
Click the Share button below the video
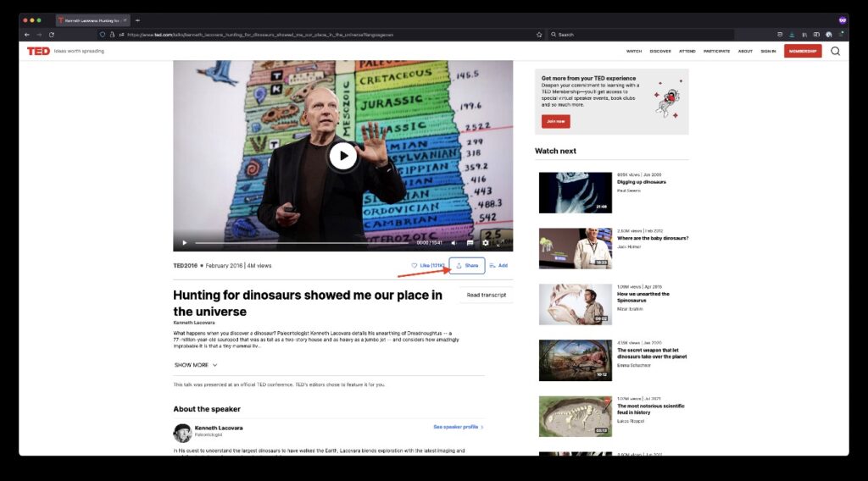point(467,265)
